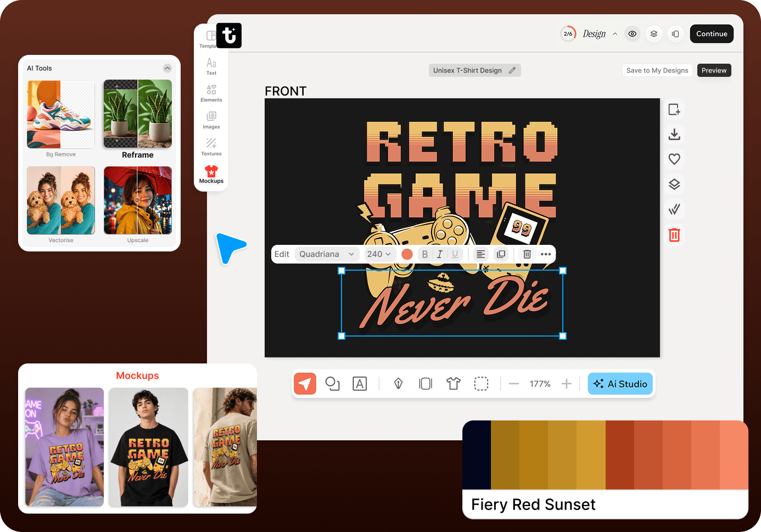Collapse the AI Tools panel
The width and height of the screenshot is (761, 532).
tap(167, 68)
